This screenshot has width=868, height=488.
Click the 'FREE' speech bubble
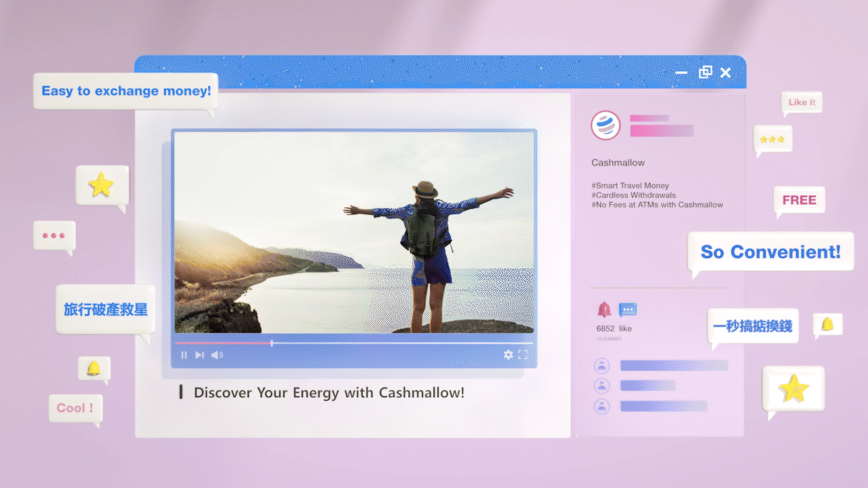(800, 201)
